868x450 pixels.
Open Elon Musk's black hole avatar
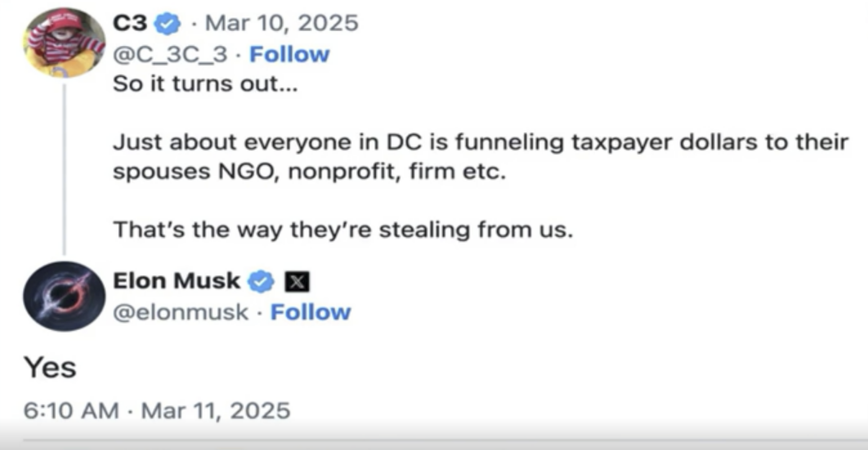click(64, 296)
